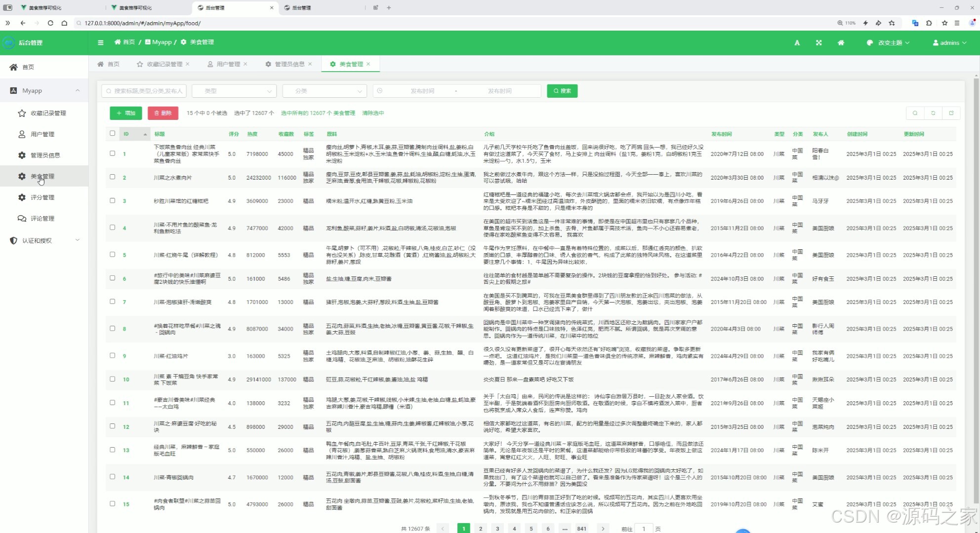Click the search keyword input field

(x=144, y=91)
